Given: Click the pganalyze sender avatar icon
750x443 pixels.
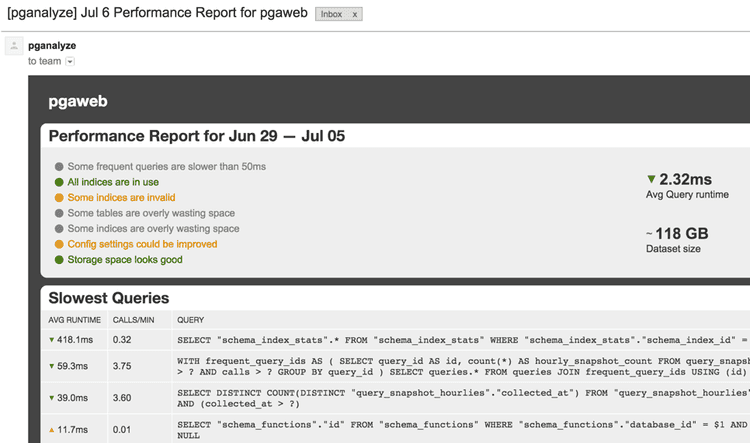Looking at the screenshot, I should (x=14, y=46).
